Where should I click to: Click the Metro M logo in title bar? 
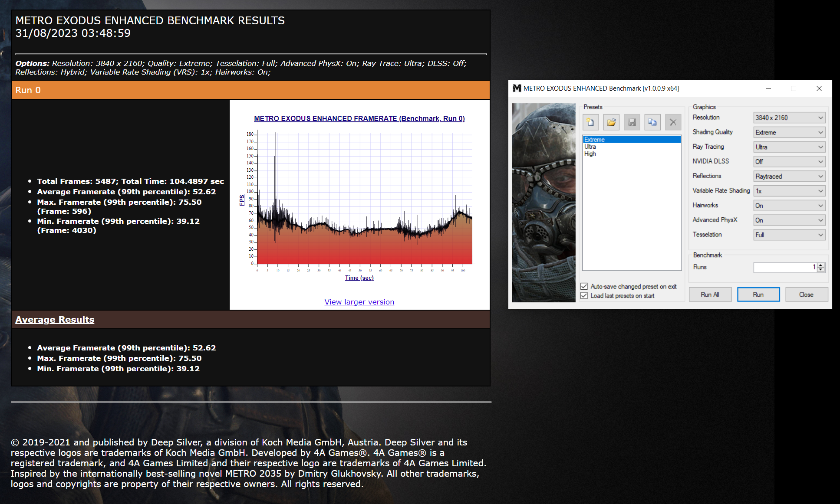coord(517,88)
